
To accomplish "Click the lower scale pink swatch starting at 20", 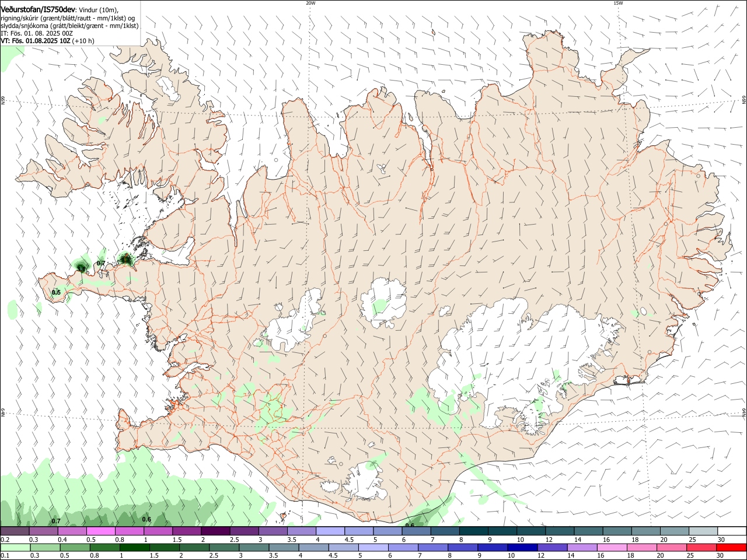I will coord(672,548).
